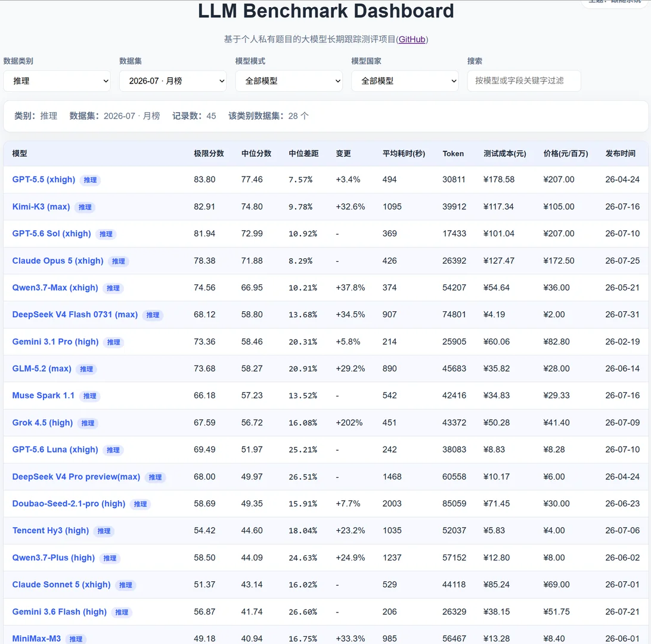Viewport: 651px width, 644px height.
Task: Open the Kimi-K3 (max) model link
Action: pyautogui.click(x=41, y=206)
